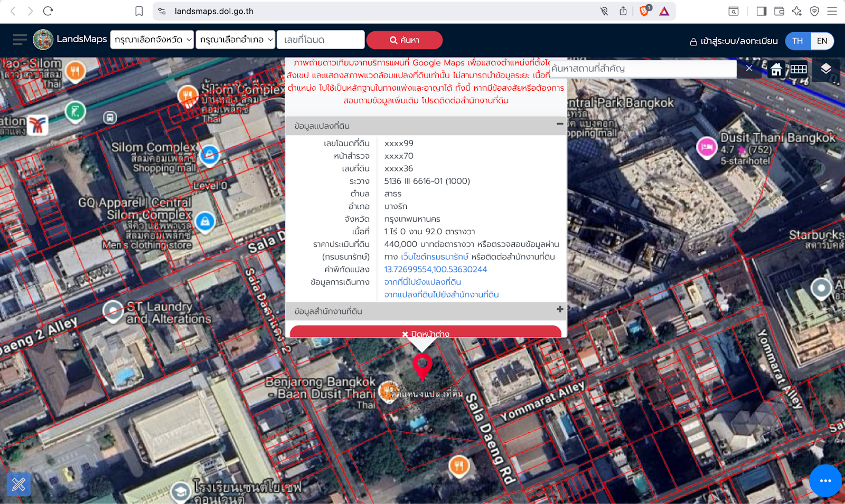
Task: Open the province selection dropdown
Action: [x=153, y=40]
